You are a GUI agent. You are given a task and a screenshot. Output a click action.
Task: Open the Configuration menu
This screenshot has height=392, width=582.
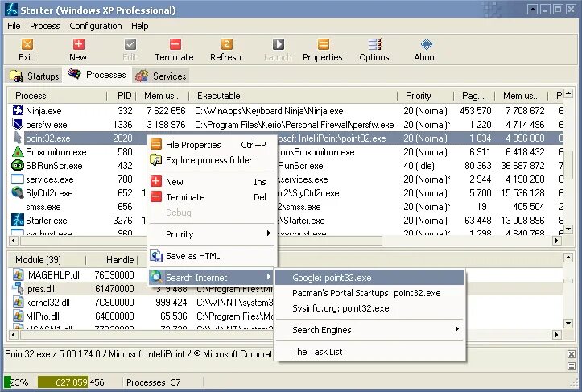pyautogui.click(x=96, y=26)
